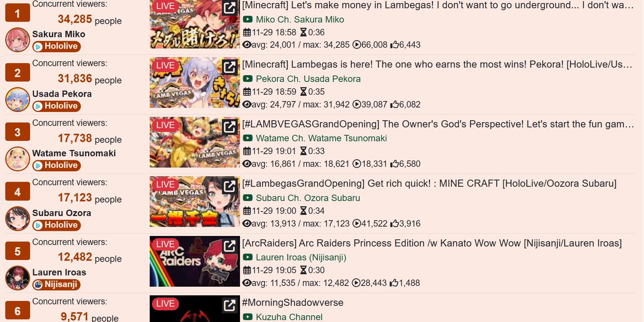Open external link icon on Subaru stream thumbnail

pyautogui.click(x=229, y=186)
